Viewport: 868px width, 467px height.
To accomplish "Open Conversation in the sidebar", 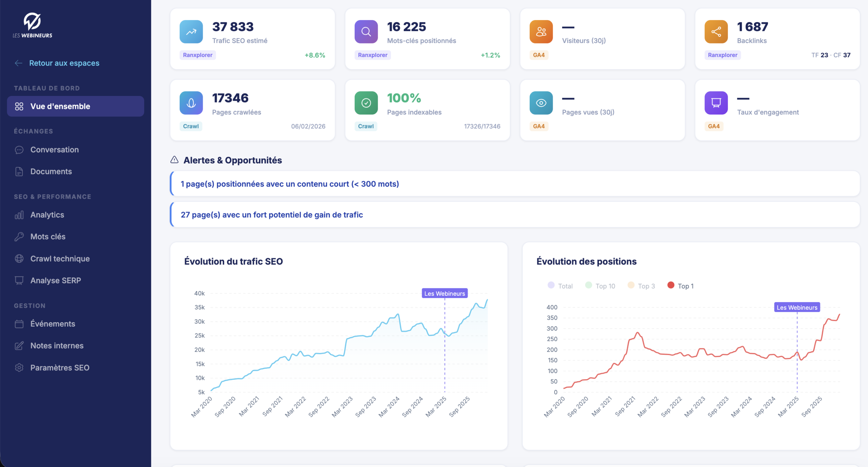I will (x=55, y=150).
